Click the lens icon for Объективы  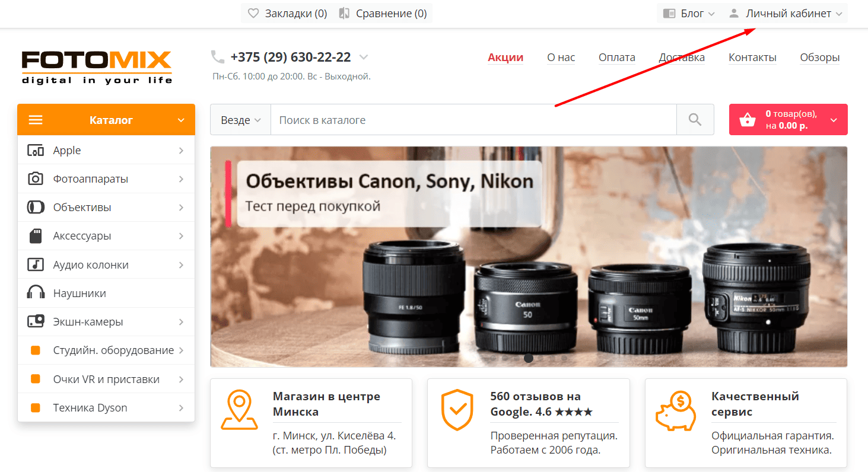36,208
